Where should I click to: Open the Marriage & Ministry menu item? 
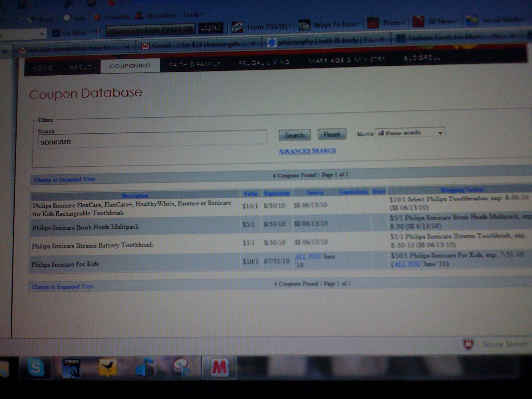point(346,60)
